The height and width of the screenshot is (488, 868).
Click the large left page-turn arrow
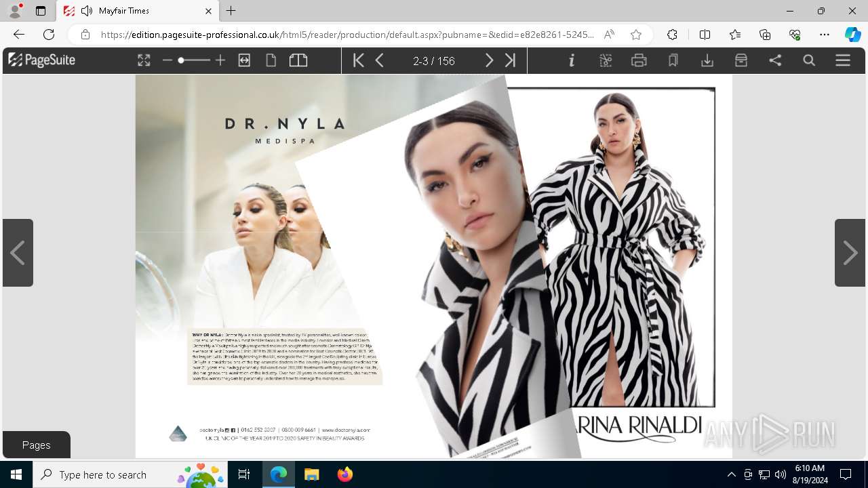click(x=18, y=253)
